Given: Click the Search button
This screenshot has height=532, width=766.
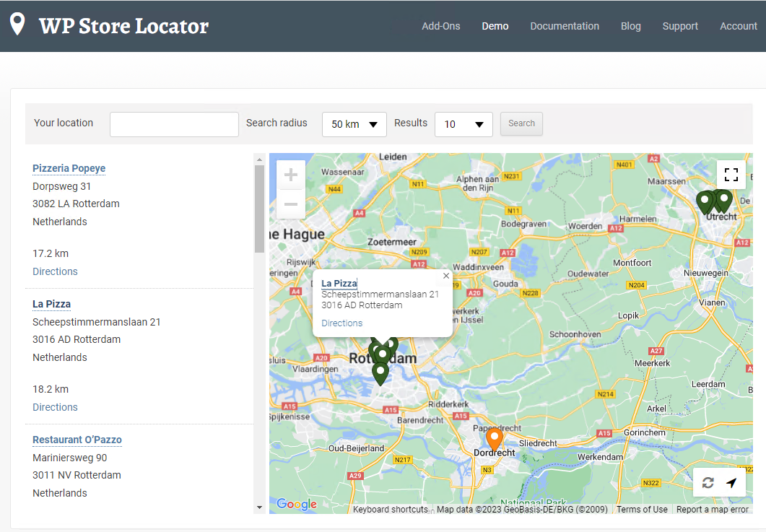Looking at the screenshot, I should coord(521,123).
